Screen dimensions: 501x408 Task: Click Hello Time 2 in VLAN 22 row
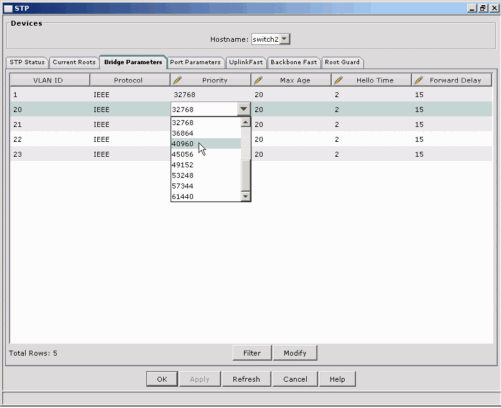[337, 139]
